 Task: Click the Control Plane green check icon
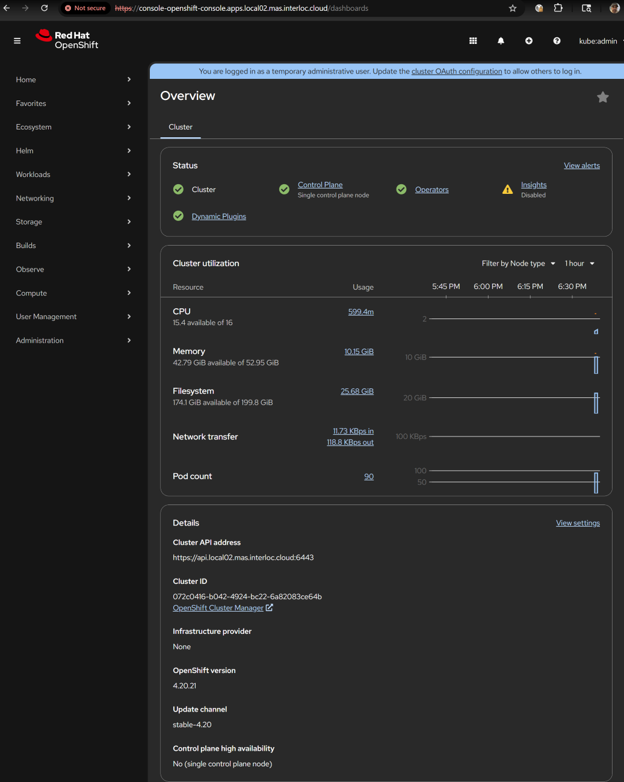[284, 190]
